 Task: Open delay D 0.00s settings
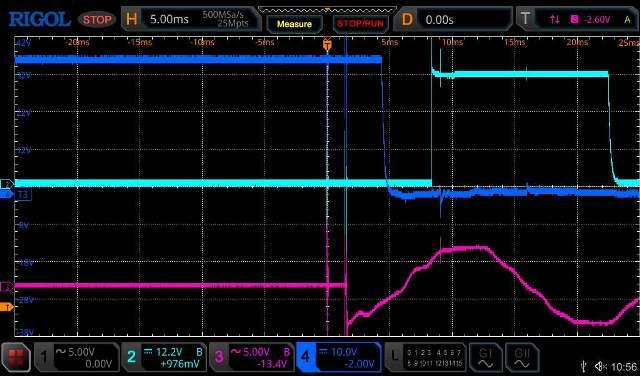pos(453,19)
